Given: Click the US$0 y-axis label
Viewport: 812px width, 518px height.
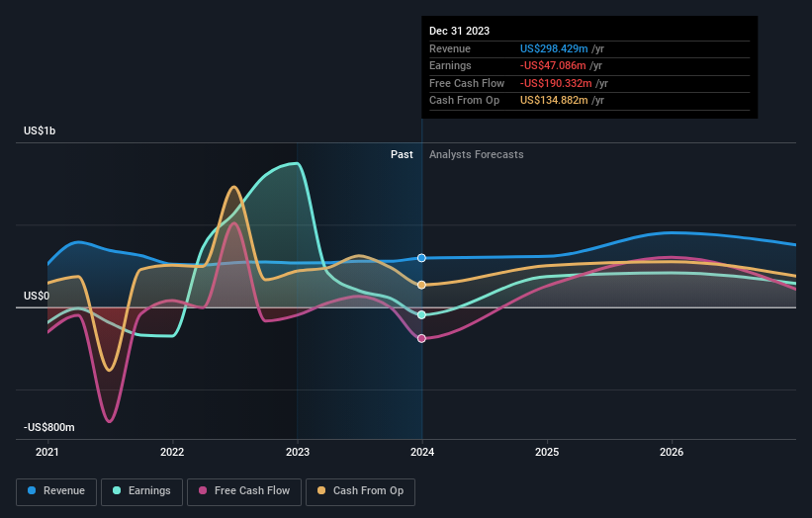Looking at the screenshot, I should click(x=37, y=296).
